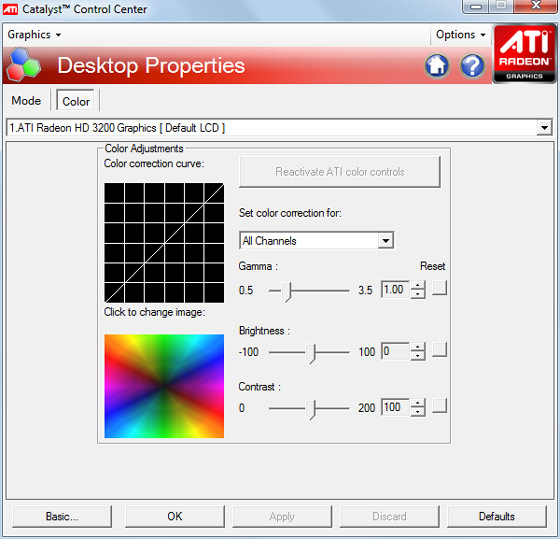This screenshot has height=539, width=560.
Task: Click the Gamma slider handle
Action: pyautogui.click(x=287, y=291)
